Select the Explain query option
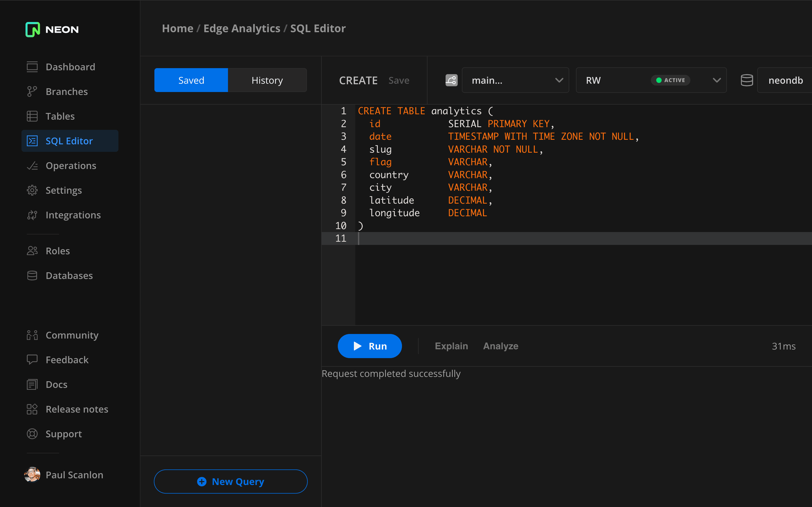This screenshot has height=507, width=812. click(x=451, y=345)
